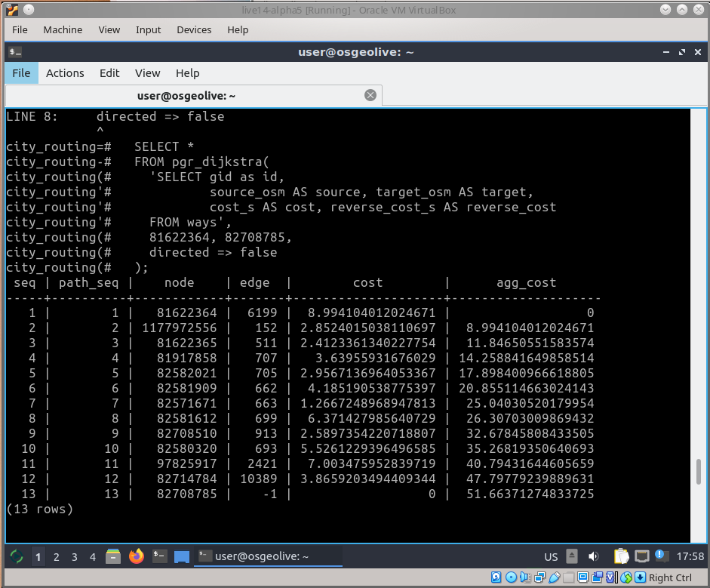The image size is (710, 588).
Task: Open the clipboard manager tray icon
Action: click(x=621, y=556)
